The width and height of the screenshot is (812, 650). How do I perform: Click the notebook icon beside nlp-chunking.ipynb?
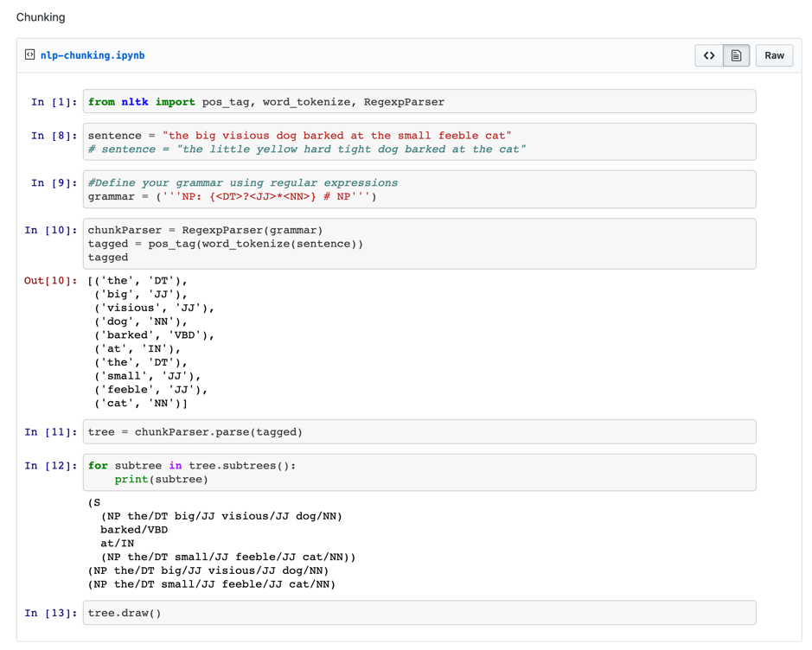tap(27, 54)
